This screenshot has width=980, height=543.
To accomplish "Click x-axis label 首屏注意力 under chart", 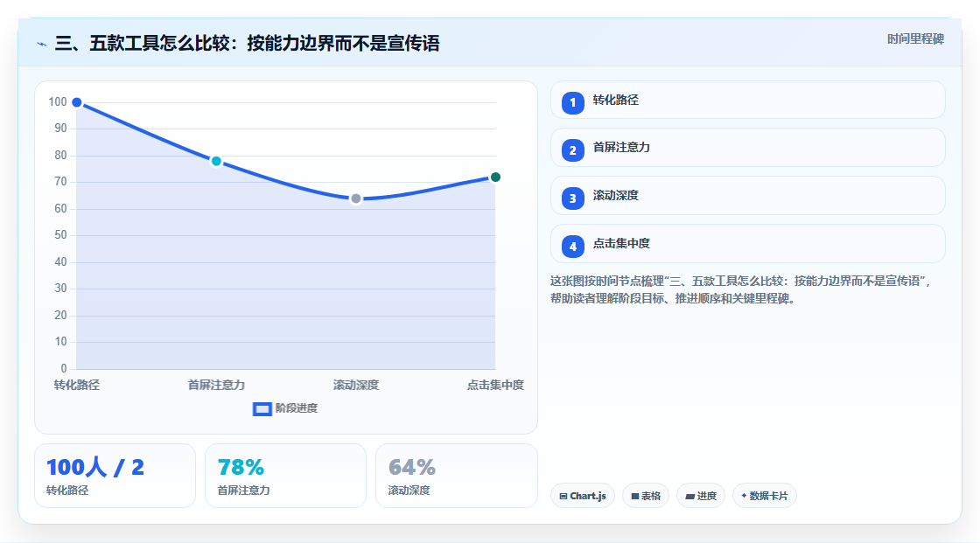I will click(216, 385).
